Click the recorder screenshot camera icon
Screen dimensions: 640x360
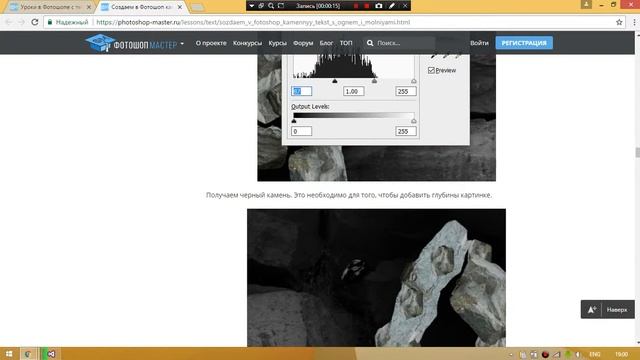(x=379, y=6)
